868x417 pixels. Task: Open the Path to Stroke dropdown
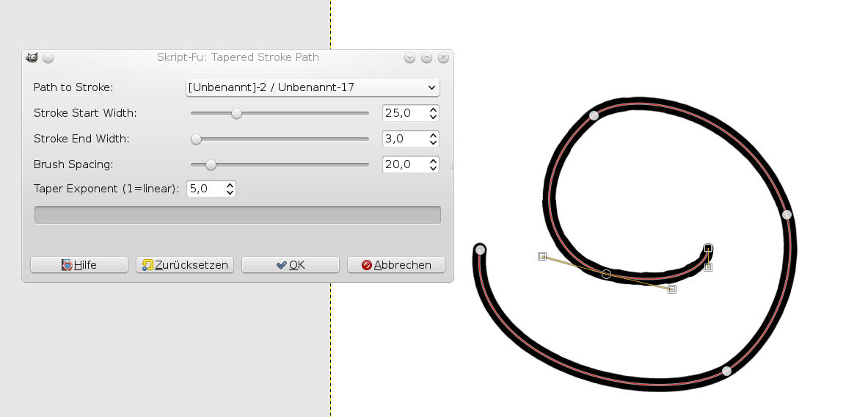(313, 87)
